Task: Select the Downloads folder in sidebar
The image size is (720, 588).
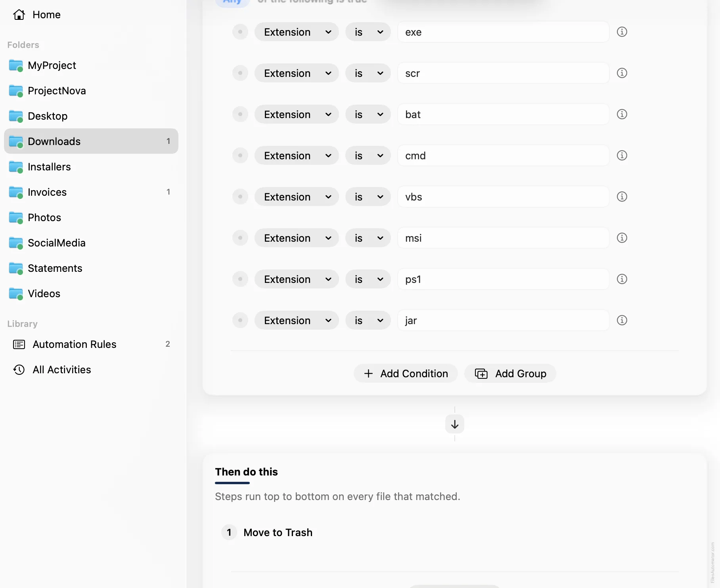Action: [91, 141]
